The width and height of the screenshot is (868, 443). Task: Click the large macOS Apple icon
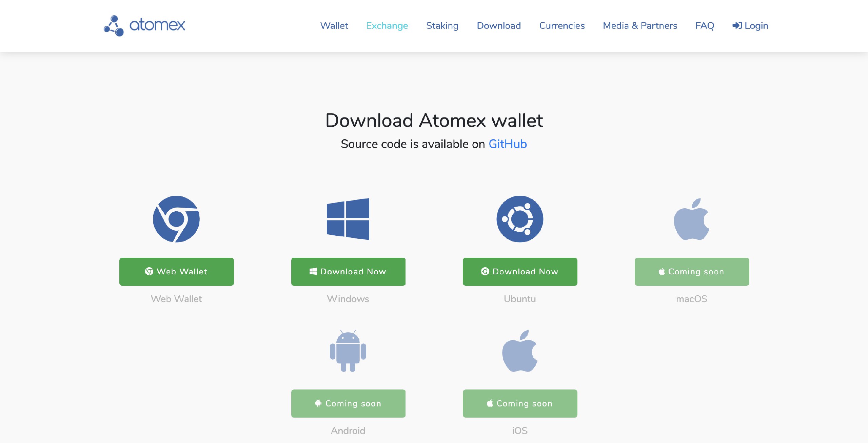692,219
